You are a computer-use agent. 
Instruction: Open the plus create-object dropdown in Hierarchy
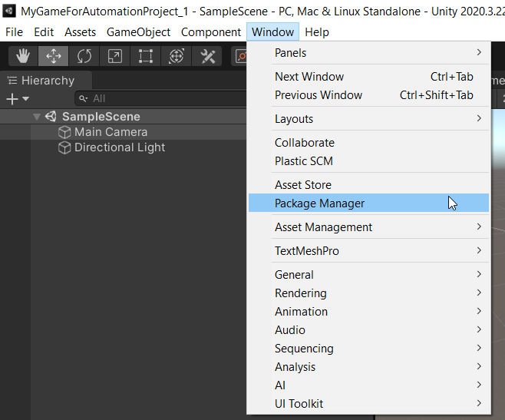click(18, 98)
